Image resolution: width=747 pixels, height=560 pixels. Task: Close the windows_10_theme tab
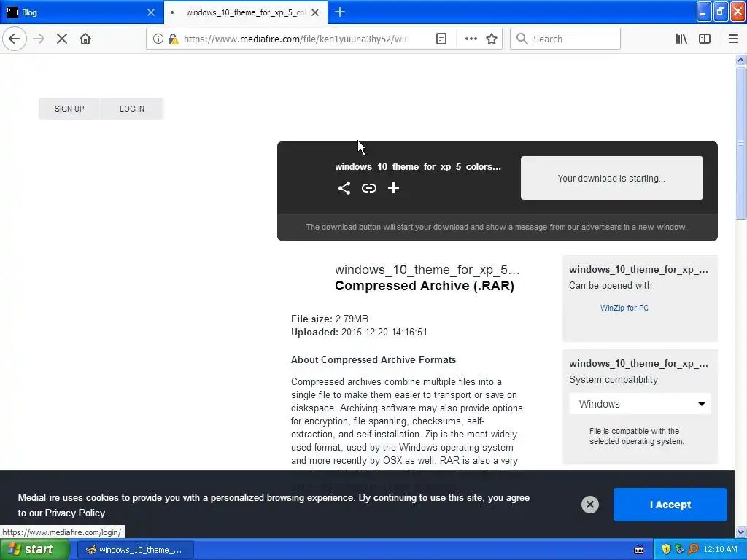[x=315, y=12]
